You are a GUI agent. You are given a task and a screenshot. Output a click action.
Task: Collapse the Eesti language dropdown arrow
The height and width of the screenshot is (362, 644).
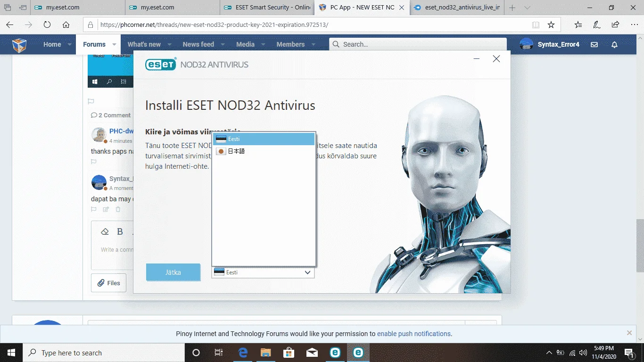[x=307, y=272]
